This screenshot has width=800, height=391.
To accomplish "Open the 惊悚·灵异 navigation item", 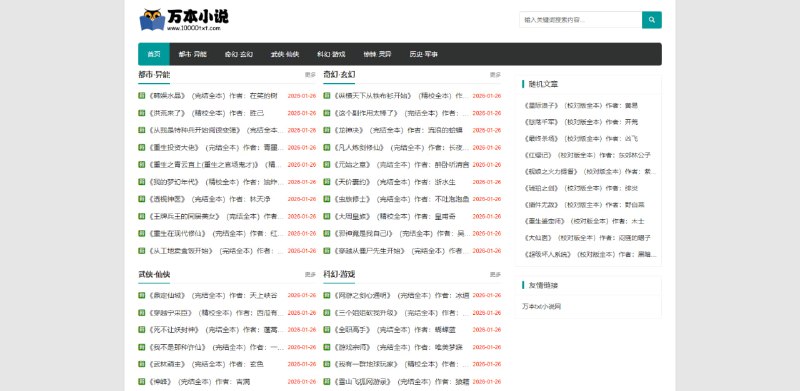I will coord(377,54).
